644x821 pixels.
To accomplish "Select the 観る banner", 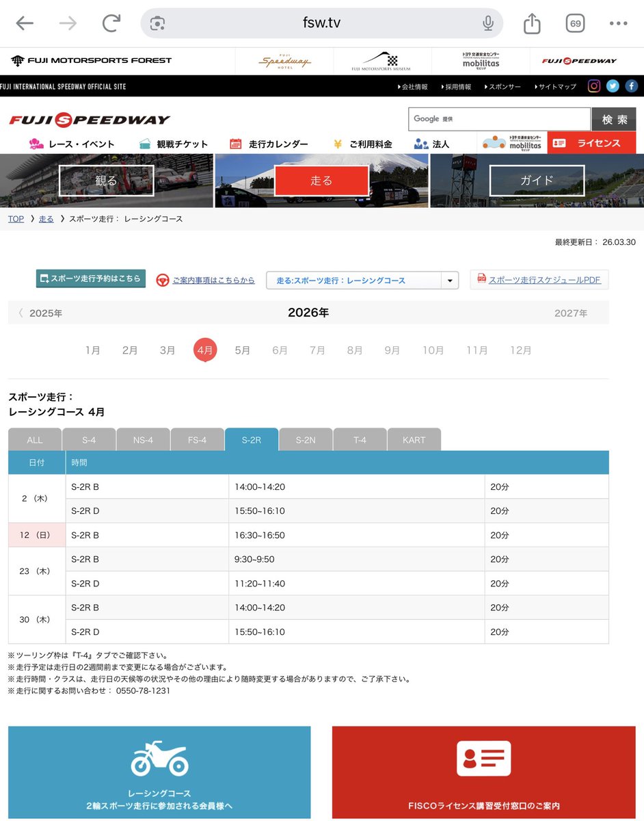I will tap(106, 181).
